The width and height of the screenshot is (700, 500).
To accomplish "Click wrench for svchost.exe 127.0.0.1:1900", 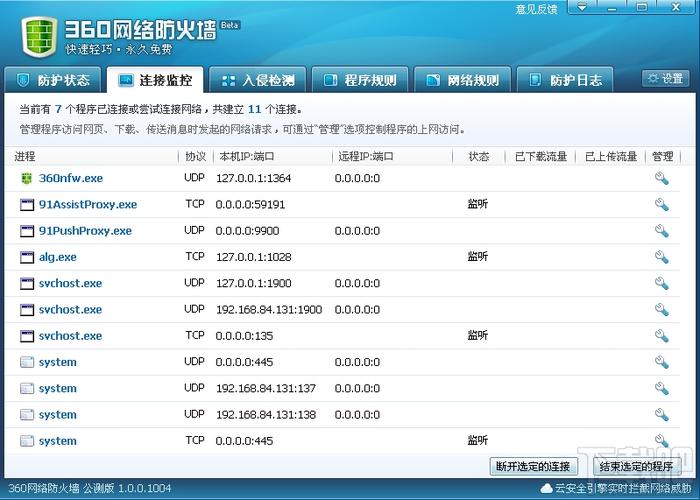I will click(662, 283).
